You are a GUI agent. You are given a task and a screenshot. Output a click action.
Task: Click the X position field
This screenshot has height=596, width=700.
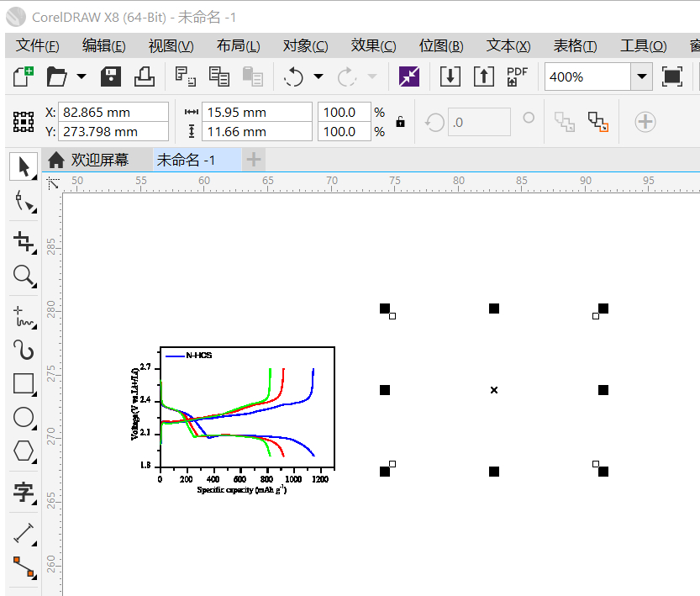click(113, 112)
